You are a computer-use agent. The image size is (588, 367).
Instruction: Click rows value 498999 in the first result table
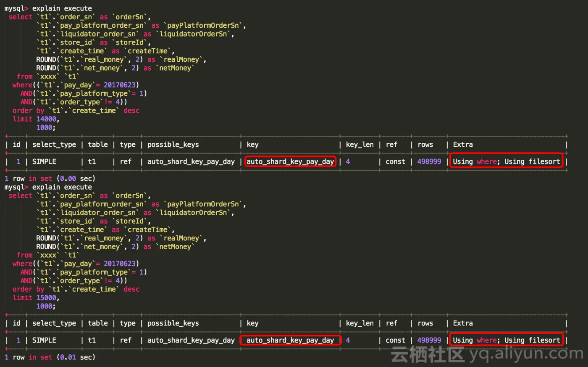429,161
